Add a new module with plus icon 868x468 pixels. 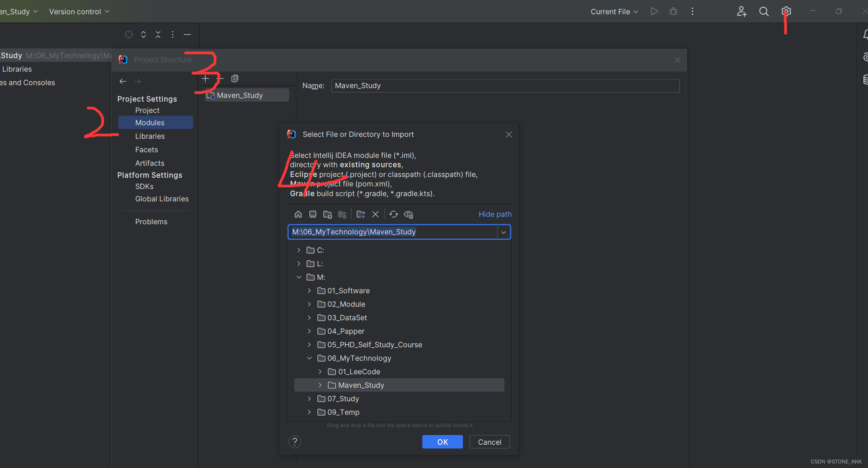tap(205, 78)
